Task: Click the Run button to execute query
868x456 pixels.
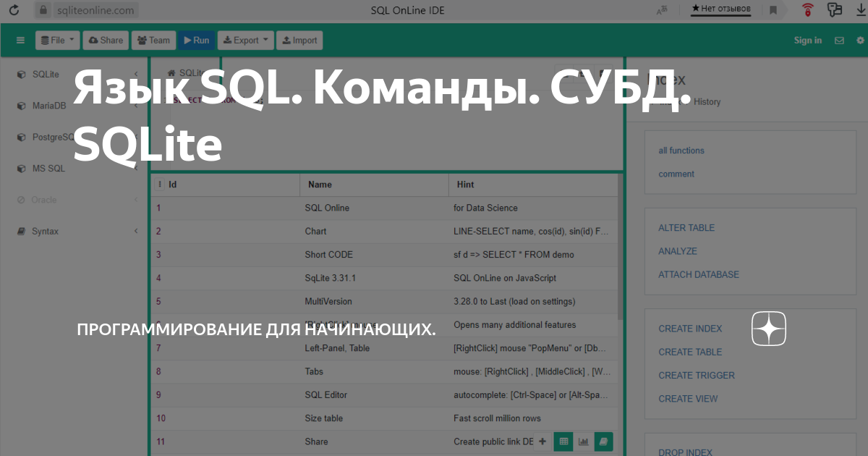Action: [x=197, y=40]
